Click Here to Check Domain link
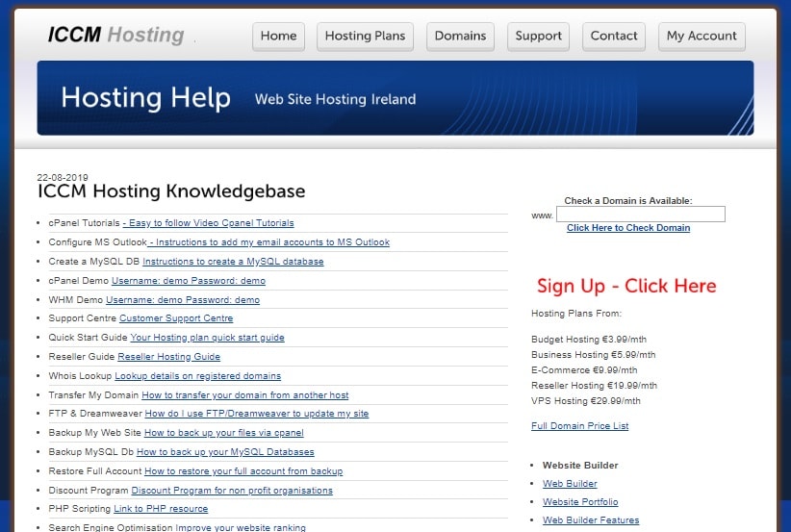 click(628, 228)
